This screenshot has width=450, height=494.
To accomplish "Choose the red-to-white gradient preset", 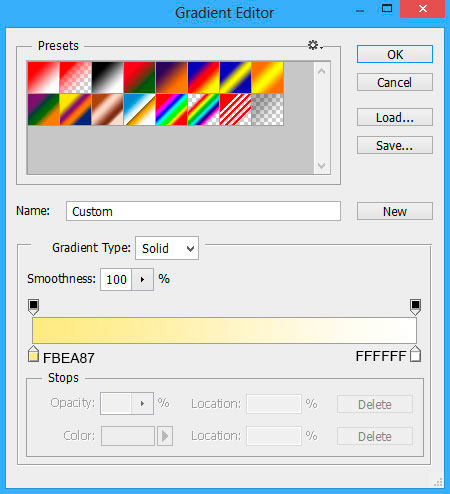I will pyautogui.click(x=43, y=77).
